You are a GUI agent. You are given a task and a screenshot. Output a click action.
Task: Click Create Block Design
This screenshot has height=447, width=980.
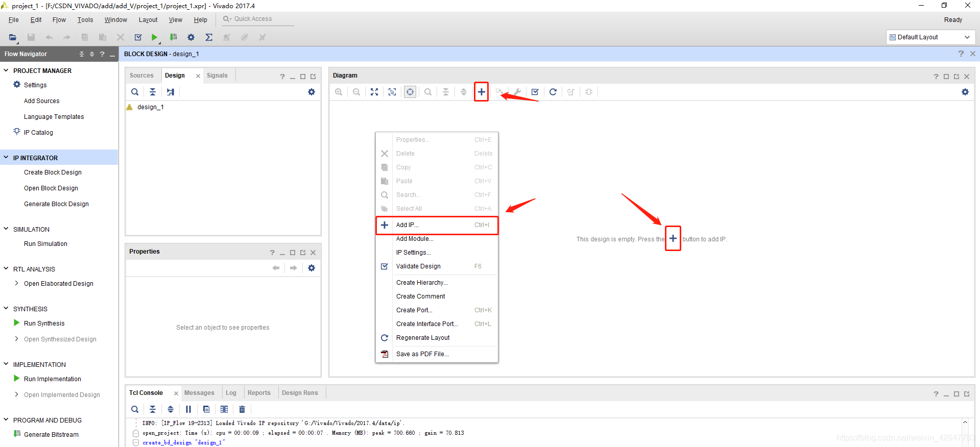point(53,172)
